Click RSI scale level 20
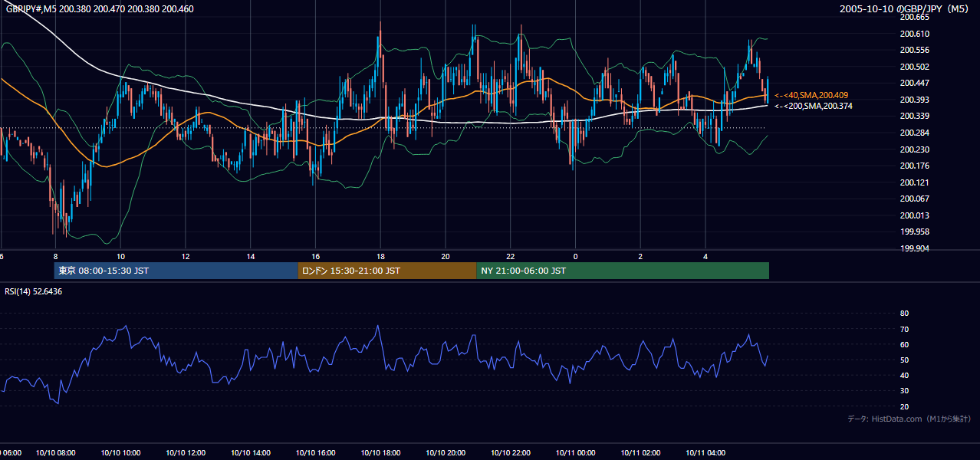 click(x=904, y=406)
